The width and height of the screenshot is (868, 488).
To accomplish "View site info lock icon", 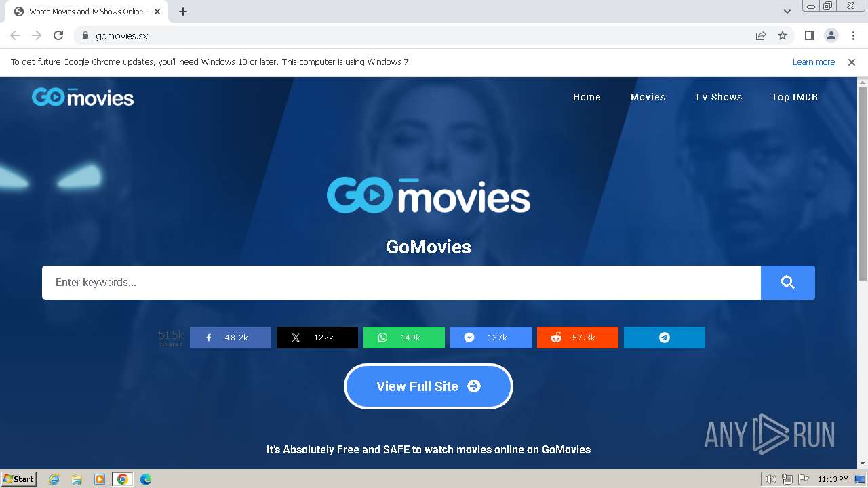I will (x=85, y=36).
